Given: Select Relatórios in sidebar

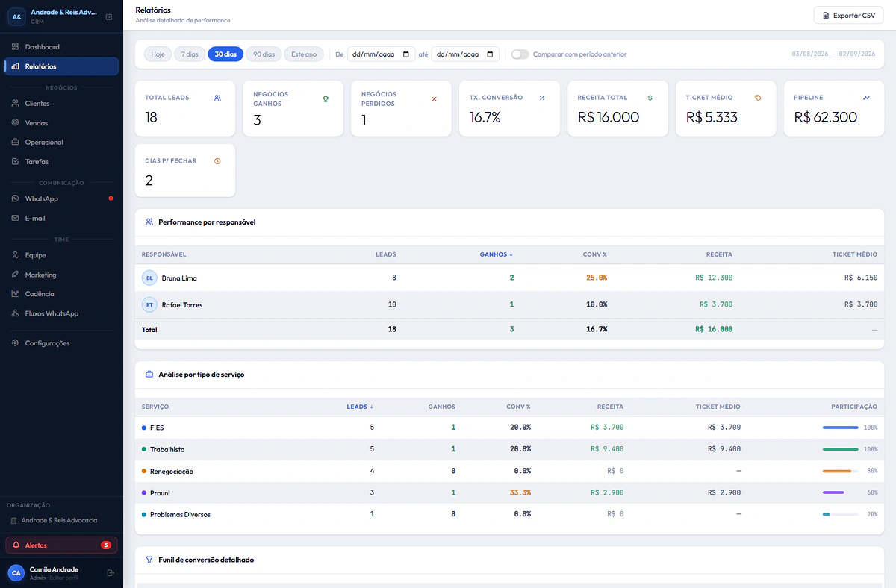Looking at the screenshot, I should [61, 66].
